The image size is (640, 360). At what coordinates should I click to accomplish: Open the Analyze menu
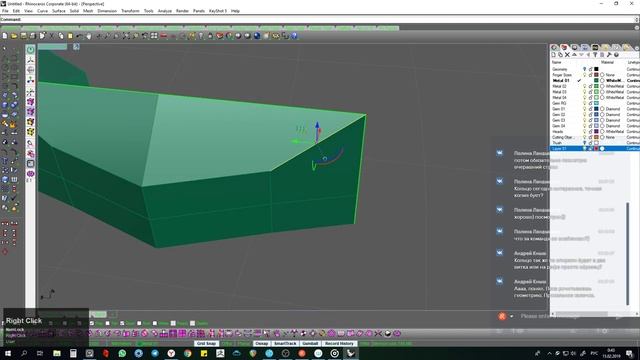click(164, 11)
